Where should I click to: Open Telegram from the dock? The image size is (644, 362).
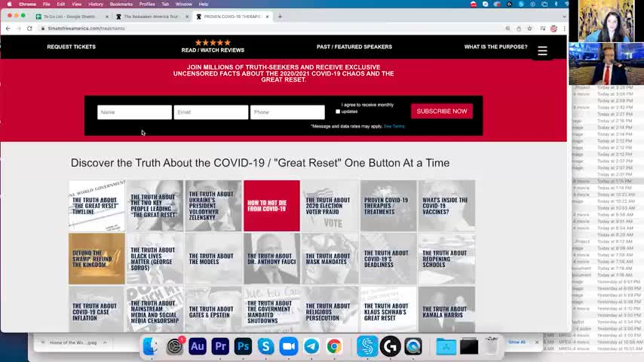pos(311,346)
